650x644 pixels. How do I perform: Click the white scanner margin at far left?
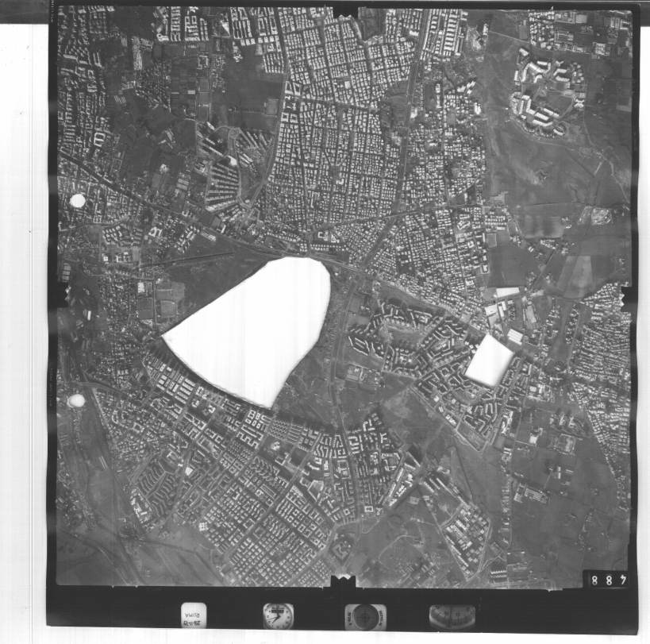(x=24, y=318)
